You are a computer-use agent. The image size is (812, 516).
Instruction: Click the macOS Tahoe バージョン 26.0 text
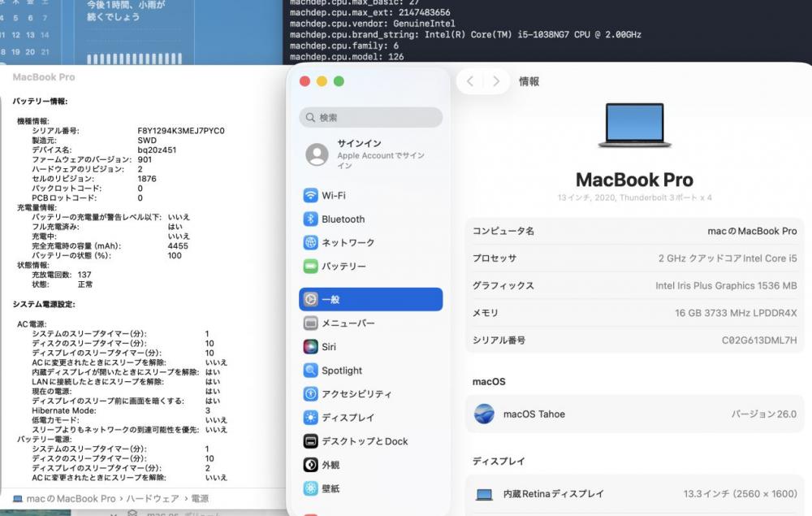tap(764, 414)
